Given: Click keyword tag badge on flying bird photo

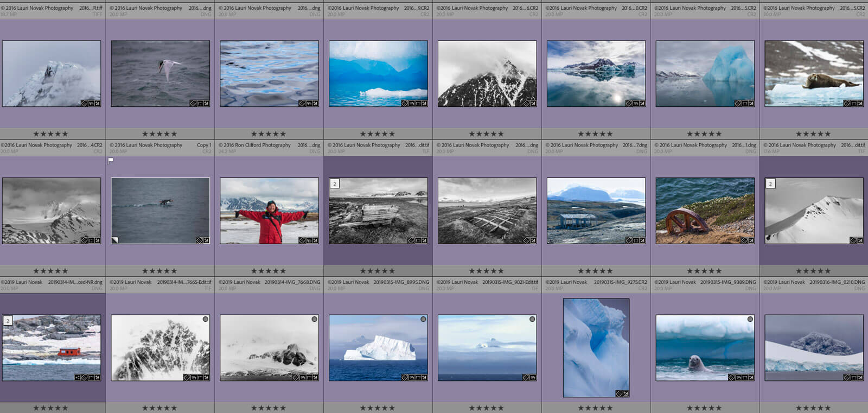Looking at the screenshot, I should click(x=193, y=103).
